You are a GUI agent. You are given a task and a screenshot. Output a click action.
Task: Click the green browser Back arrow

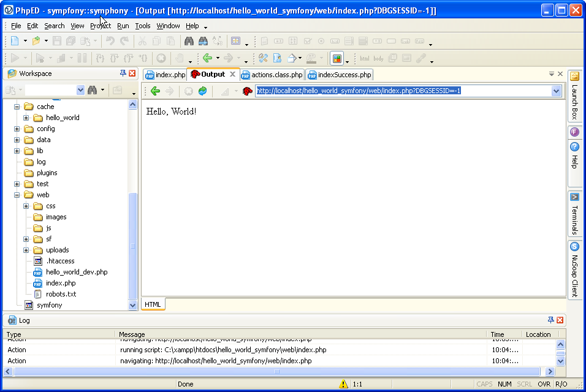click(x=155, y=91)
